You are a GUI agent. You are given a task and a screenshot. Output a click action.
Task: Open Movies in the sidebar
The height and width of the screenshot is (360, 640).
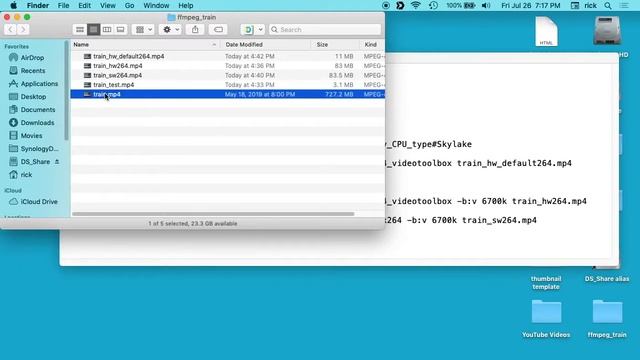26,136
